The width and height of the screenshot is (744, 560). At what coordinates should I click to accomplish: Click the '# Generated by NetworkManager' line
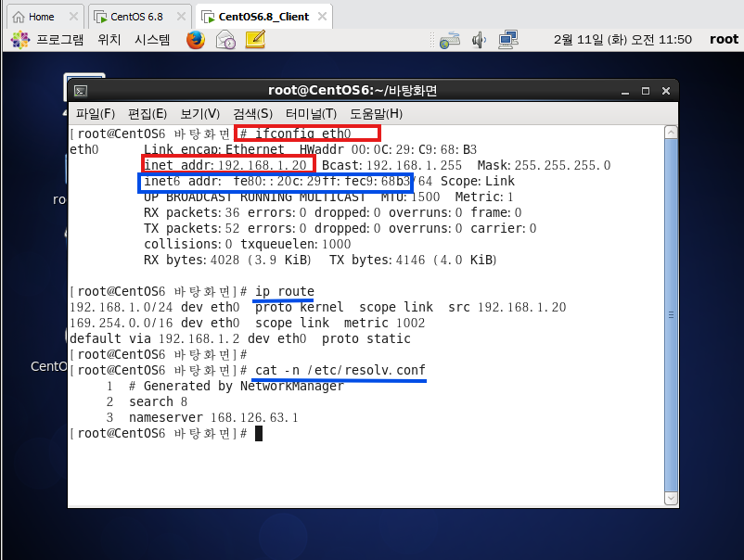pos(237,386)
